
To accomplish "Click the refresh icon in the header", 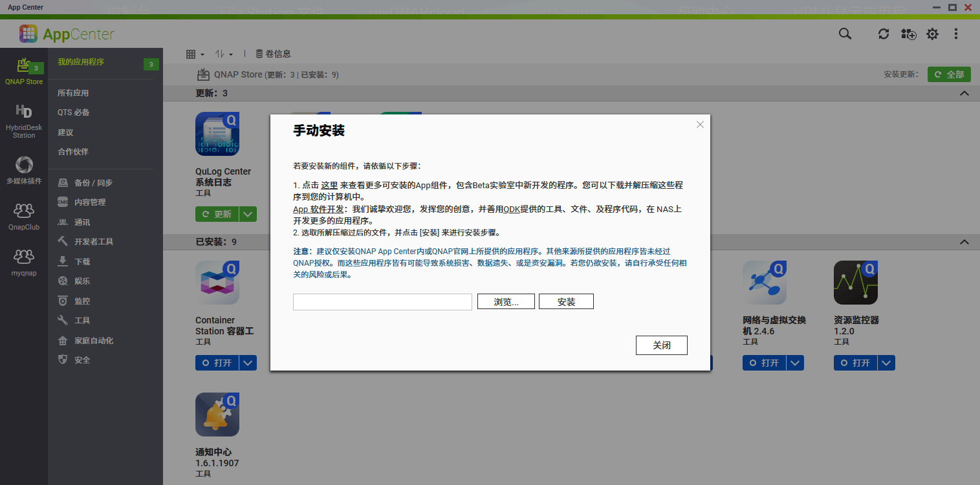I will coord(884,34).
